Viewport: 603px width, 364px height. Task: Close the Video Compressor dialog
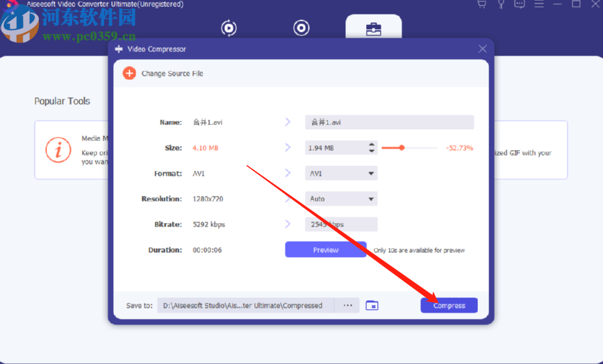pyautogui.click(x=482, y=49)
